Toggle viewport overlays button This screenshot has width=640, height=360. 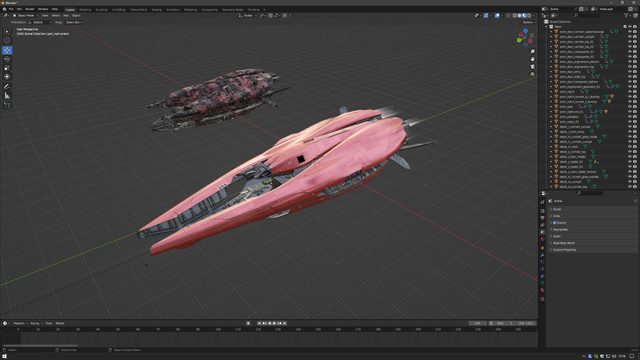(x=497, y=16)
